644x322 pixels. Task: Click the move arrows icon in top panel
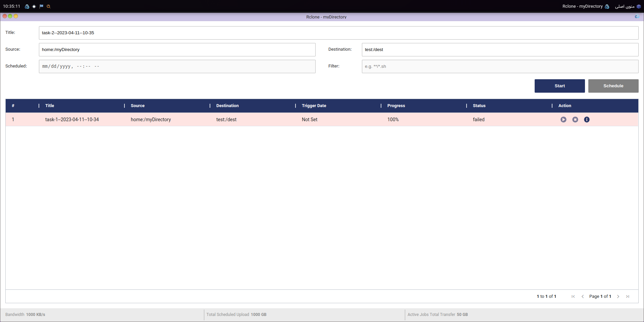34,6
